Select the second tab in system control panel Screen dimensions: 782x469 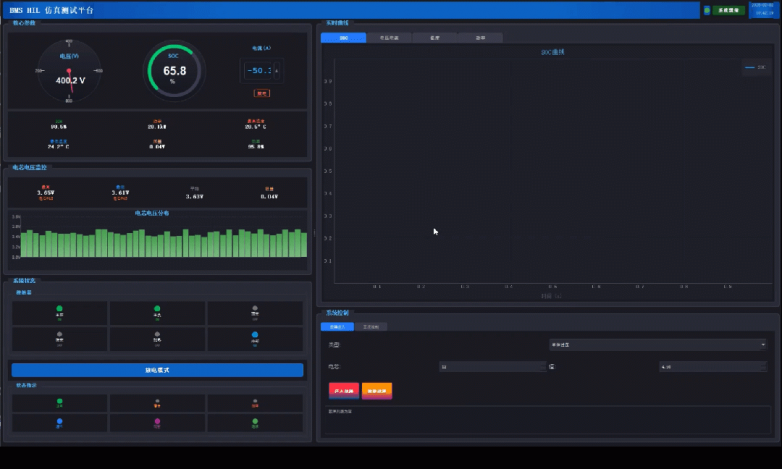370,326
